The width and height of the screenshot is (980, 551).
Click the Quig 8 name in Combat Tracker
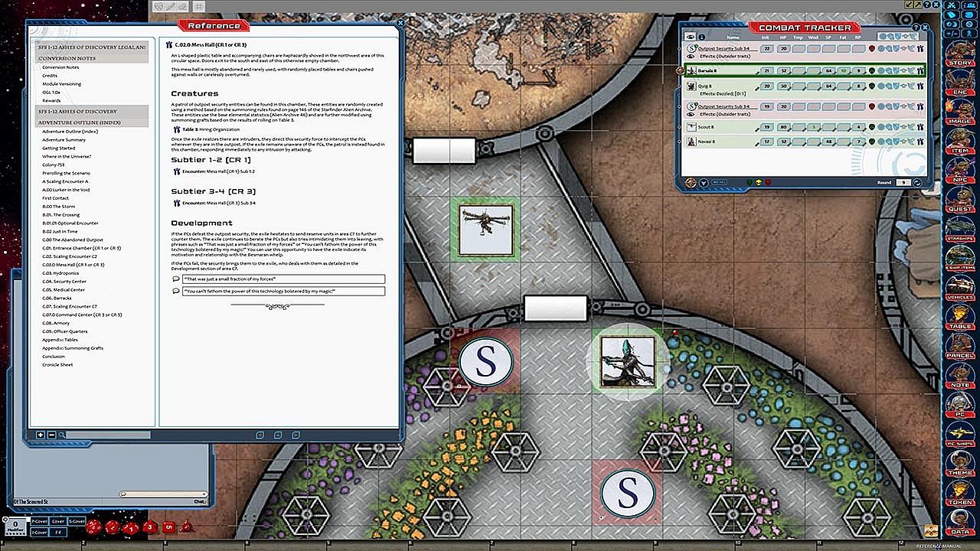click(x=704, y=86)
